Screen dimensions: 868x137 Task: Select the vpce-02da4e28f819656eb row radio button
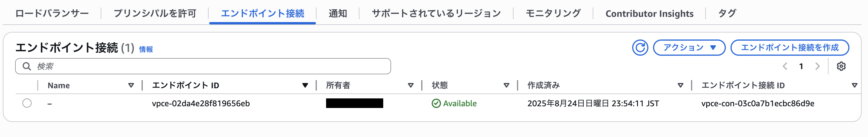pyautogui.click(x=27, y=103)
